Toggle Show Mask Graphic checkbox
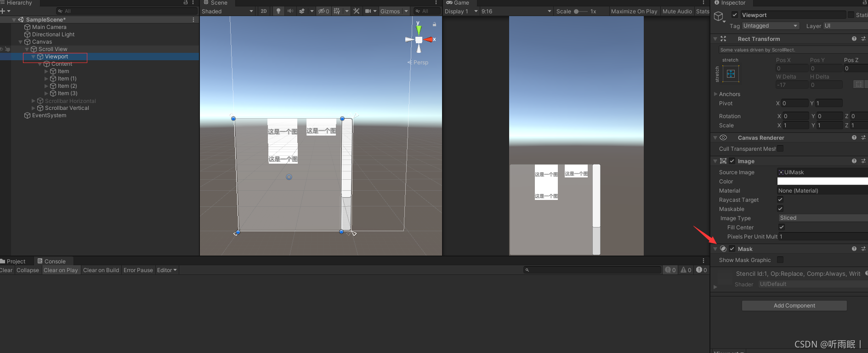The width and height of the screenshot is (868, 353). [x=780, y=260]
